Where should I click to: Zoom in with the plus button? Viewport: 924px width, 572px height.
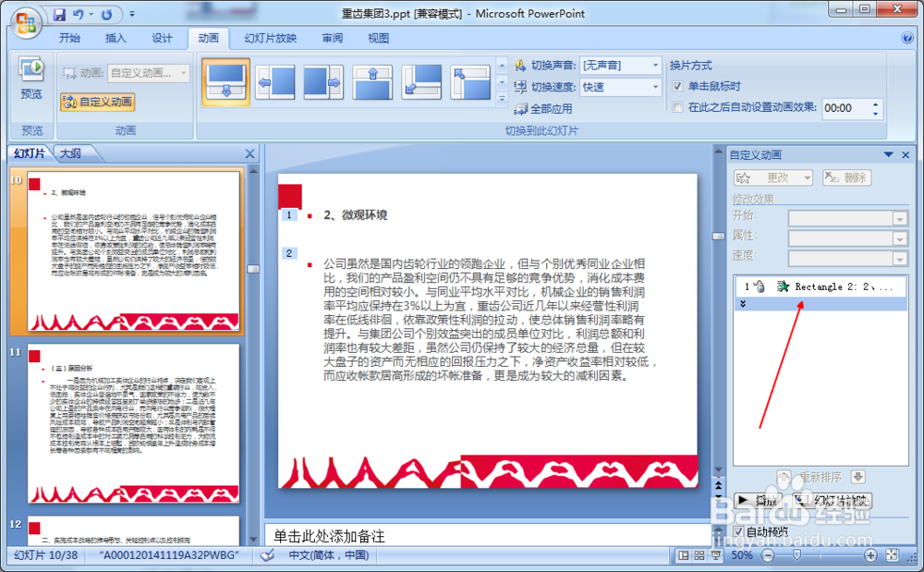coord(870,555)
